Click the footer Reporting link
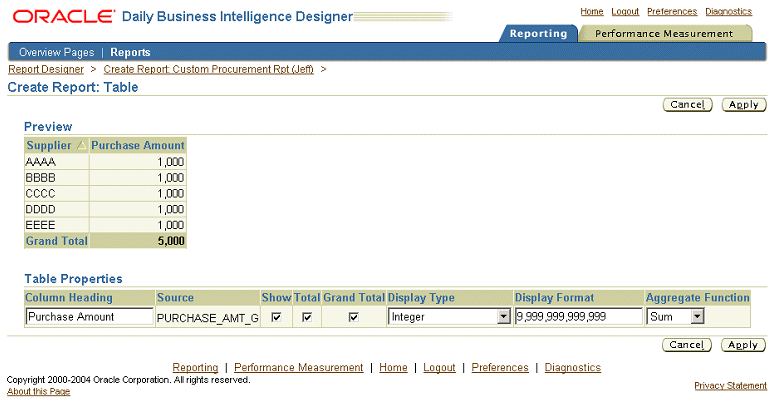 pos(195,367)
